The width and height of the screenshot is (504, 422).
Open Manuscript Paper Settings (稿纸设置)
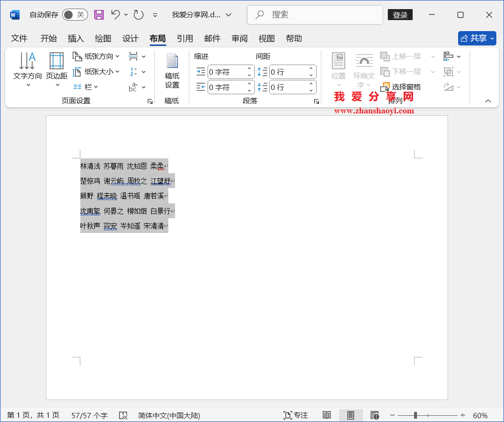click(172, 71)
